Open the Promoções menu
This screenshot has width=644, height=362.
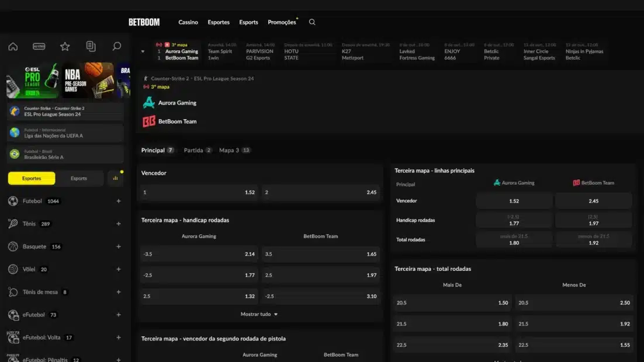282,22
